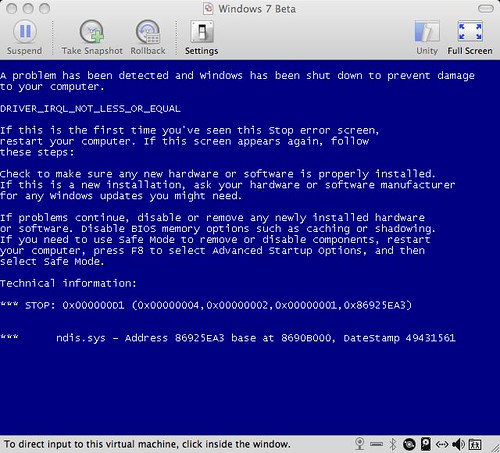Screen dimensions: 500x453
Task: Take Snapshot of the virtual machine
Action: pyautogui.click(x=92, y=37)
